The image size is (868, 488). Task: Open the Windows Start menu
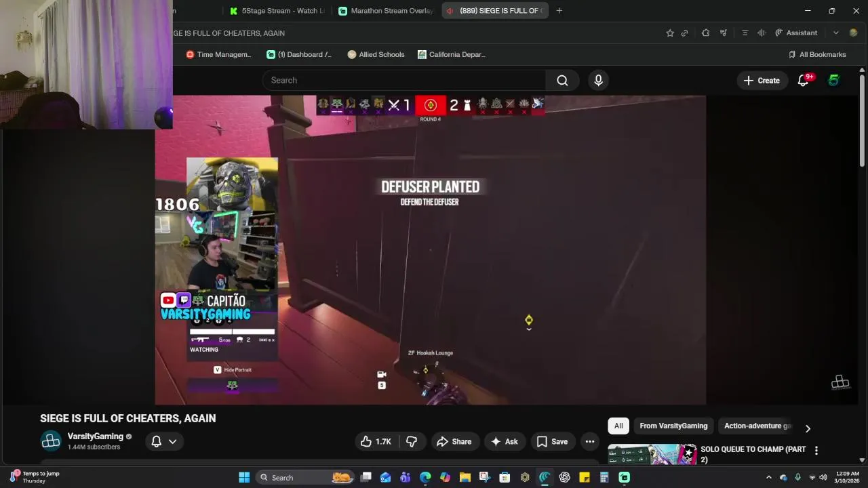(244, 477)
